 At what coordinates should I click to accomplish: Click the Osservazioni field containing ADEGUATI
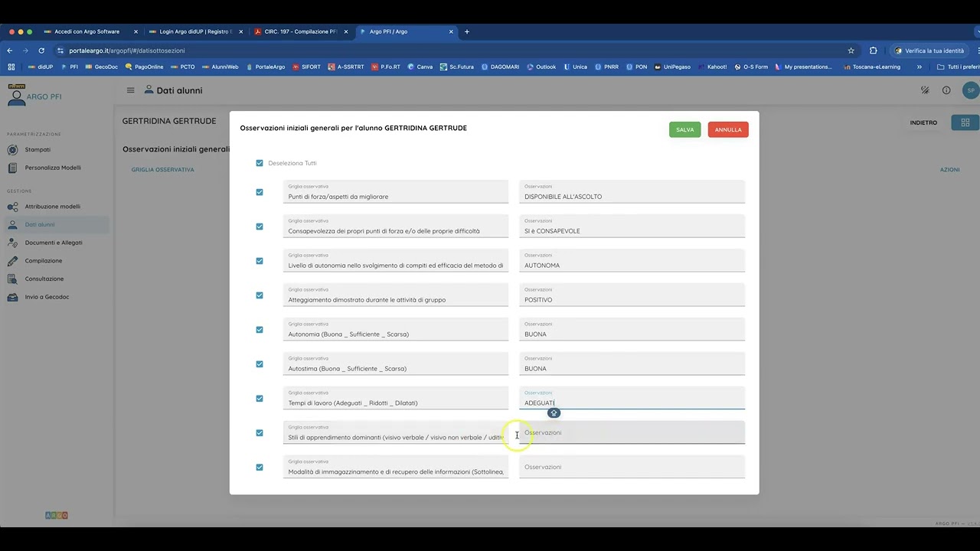632,398
